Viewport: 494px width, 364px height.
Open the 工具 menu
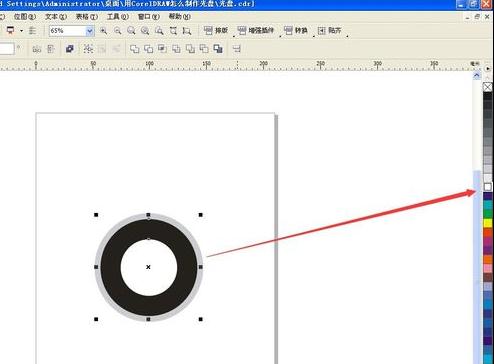click(x=118, y=16)
